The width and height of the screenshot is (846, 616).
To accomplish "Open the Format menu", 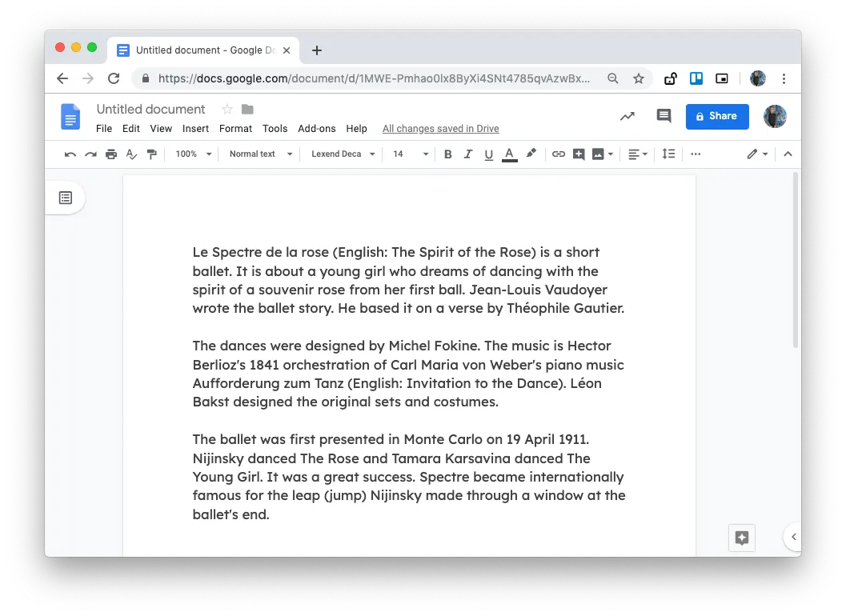I will point(235,128).
